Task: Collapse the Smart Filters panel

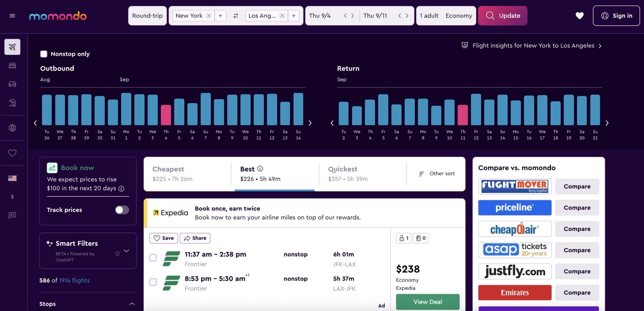Action: (127, 251)
